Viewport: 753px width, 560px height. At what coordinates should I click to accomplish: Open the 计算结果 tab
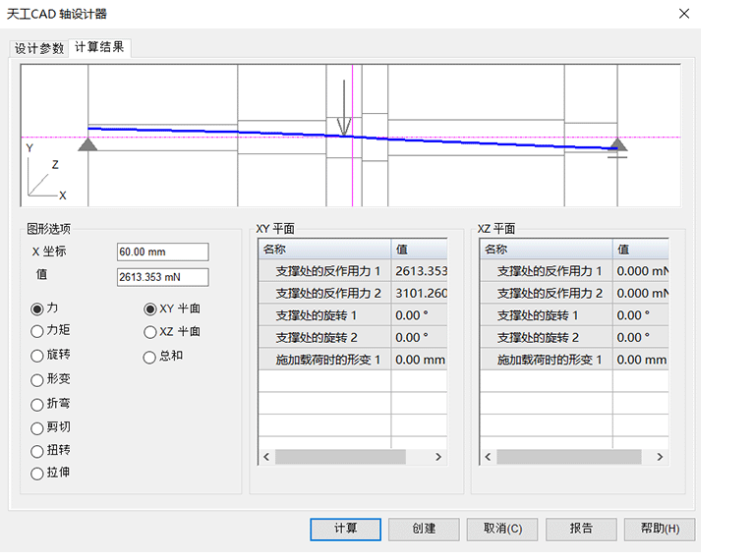point(99,47)
